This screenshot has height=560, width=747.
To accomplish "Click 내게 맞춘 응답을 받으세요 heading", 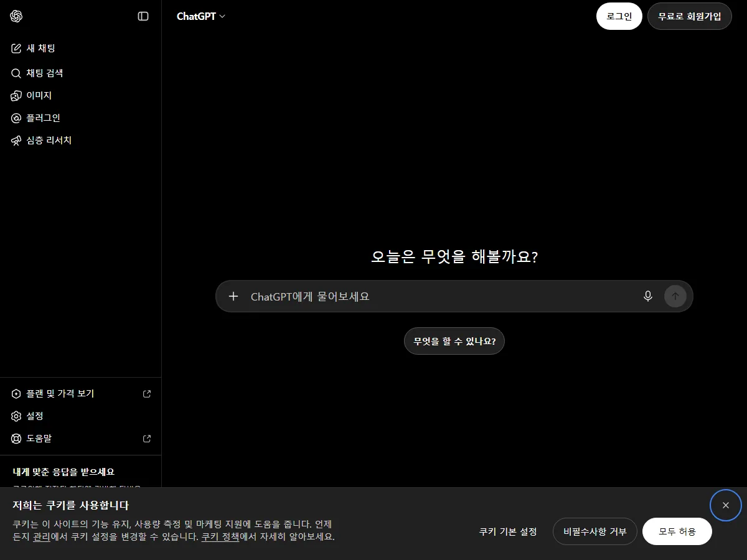I will [63, 472].
